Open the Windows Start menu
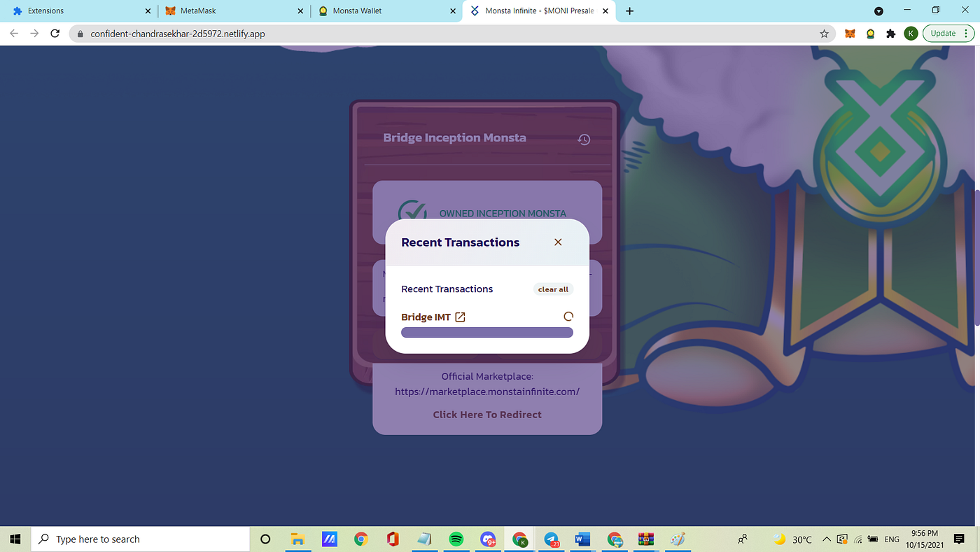980x552 pixels. click(15, 539)
